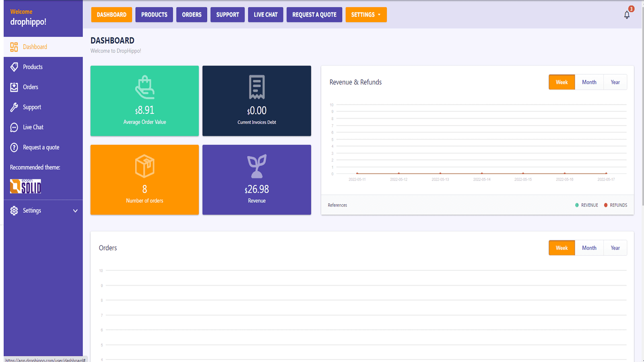Collapse the Settings section in sidebar
The width and height of the screenshot is (644, 362).
tap(75, 210)
